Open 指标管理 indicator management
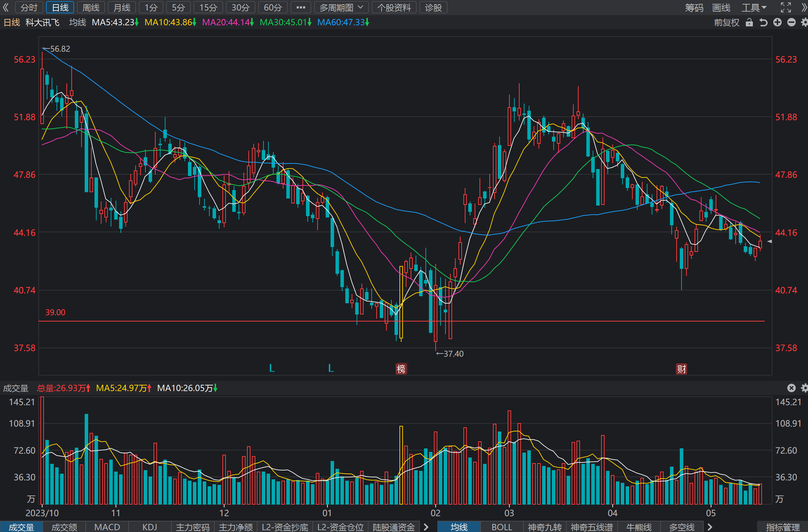Viewport: 808px width, 532px height. point(783,527)
